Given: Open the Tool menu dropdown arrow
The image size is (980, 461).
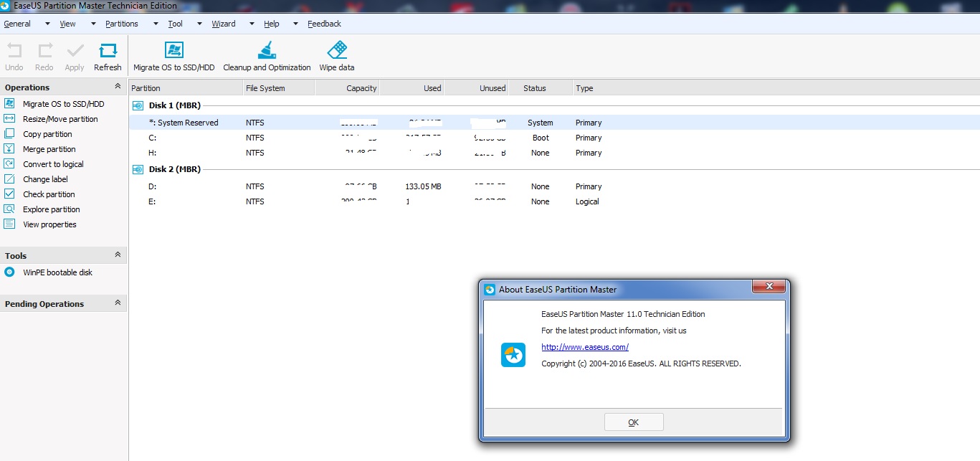Looking at the screenshot, I should coord(199,24).
